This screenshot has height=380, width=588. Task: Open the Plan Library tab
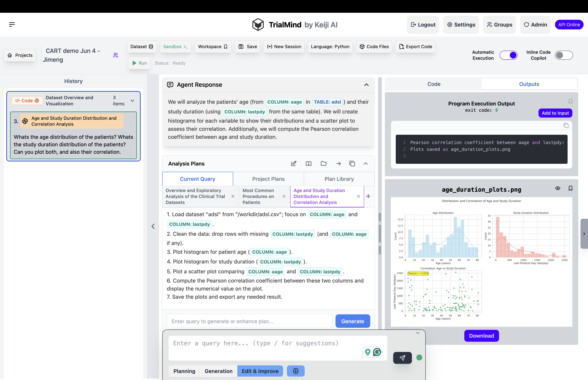[339, 179]
